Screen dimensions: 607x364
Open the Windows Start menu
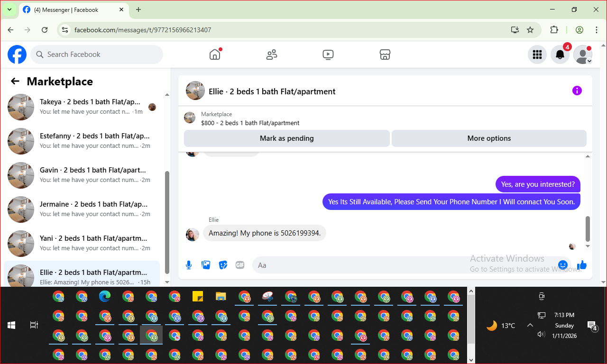pos(11,325)
